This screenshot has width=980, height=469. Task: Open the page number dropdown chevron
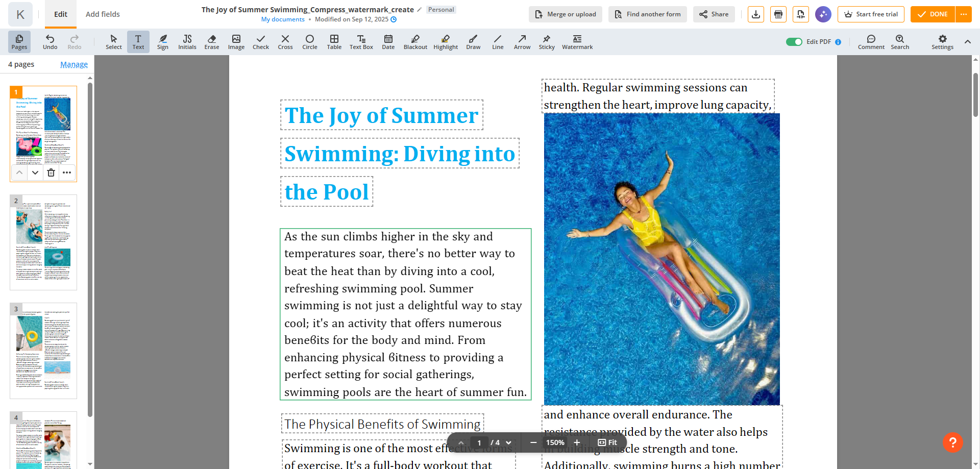[x=508, y=442]
